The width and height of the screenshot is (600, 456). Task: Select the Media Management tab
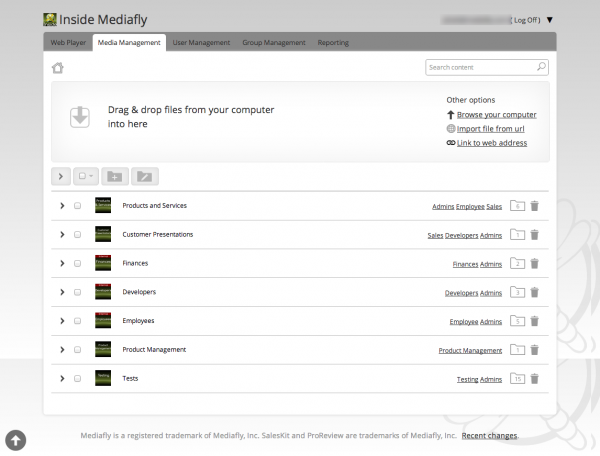coord(129,42)
